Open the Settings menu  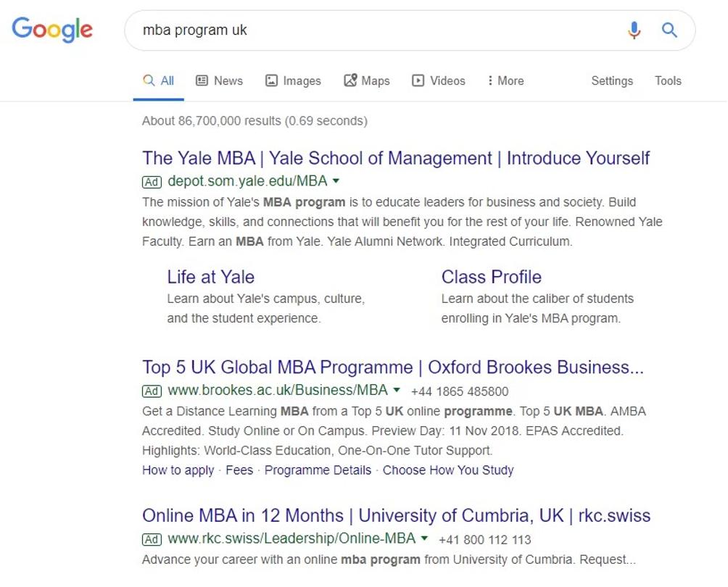612,81
